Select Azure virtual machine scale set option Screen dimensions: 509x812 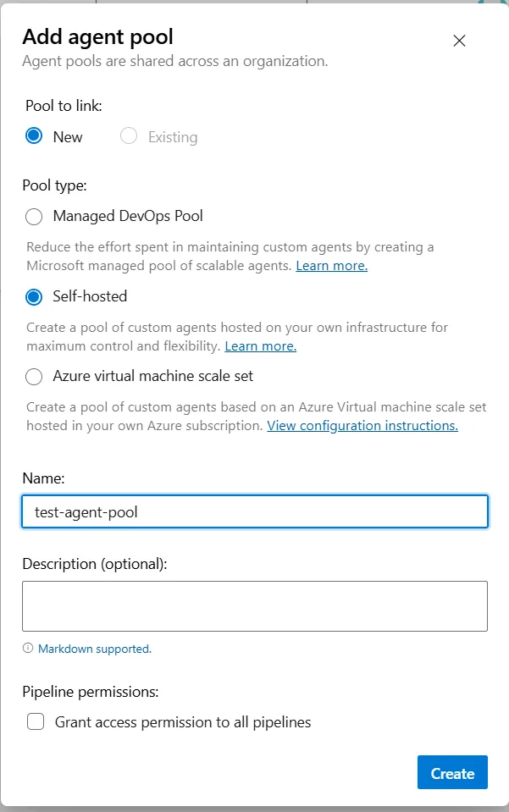34,376
